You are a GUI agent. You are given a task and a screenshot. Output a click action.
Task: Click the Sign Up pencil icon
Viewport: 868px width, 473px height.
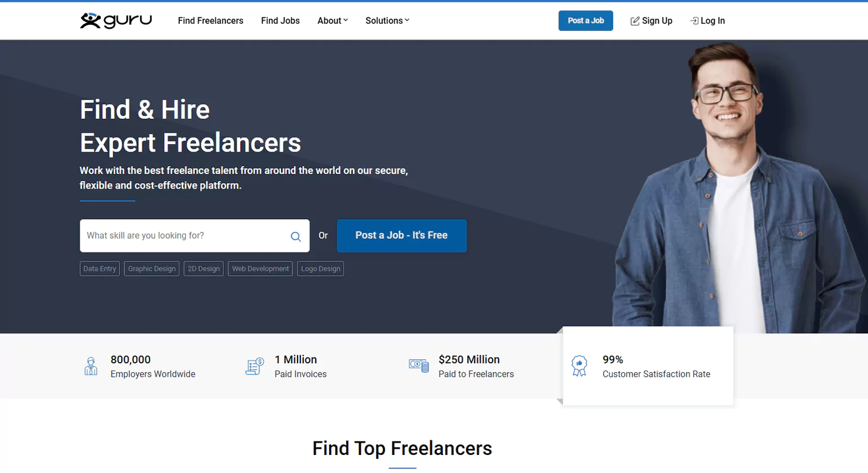tap(635, 21)
